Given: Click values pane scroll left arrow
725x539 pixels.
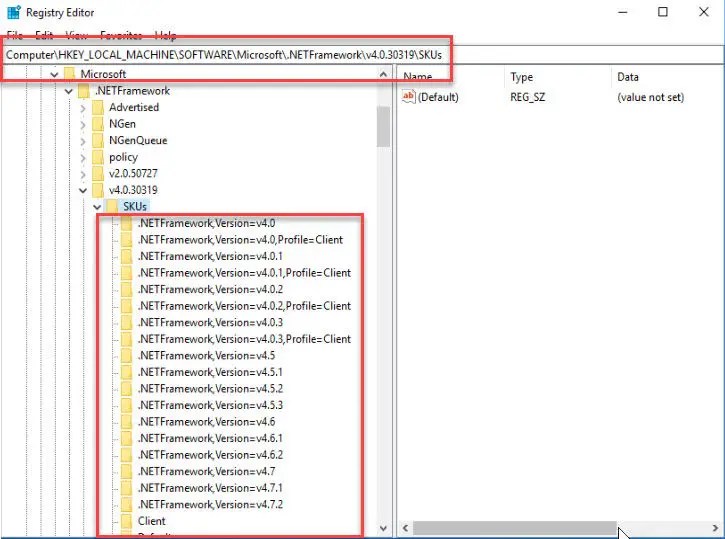Looking at the screenshot, I should pos(406,528).
